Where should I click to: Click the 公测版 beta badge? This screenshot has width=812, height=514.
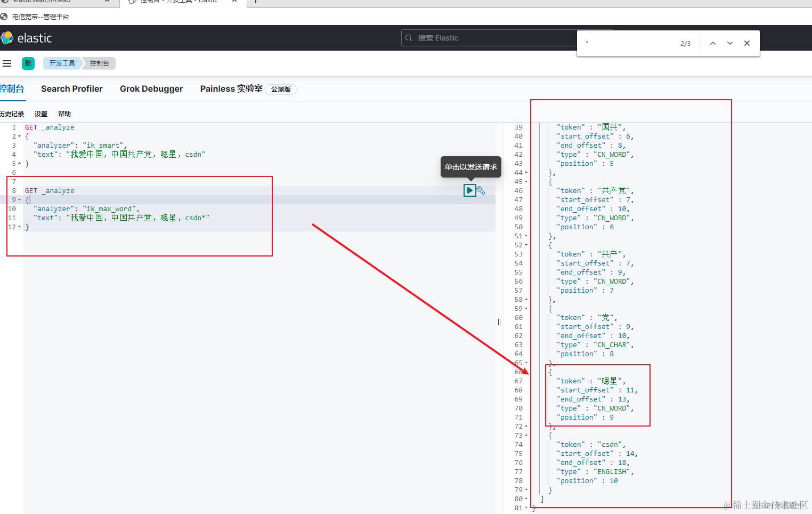click(281, 90)
